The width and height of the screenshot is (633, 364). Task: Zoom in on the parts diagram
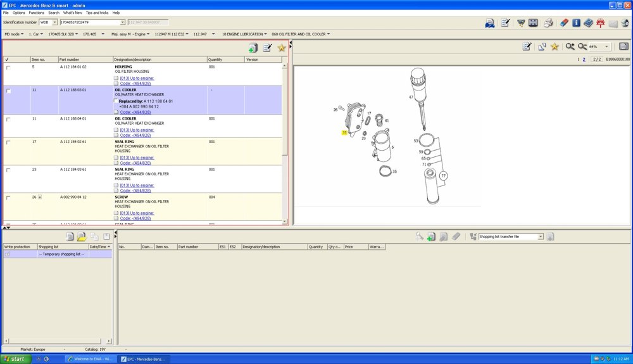coord(570,47)
